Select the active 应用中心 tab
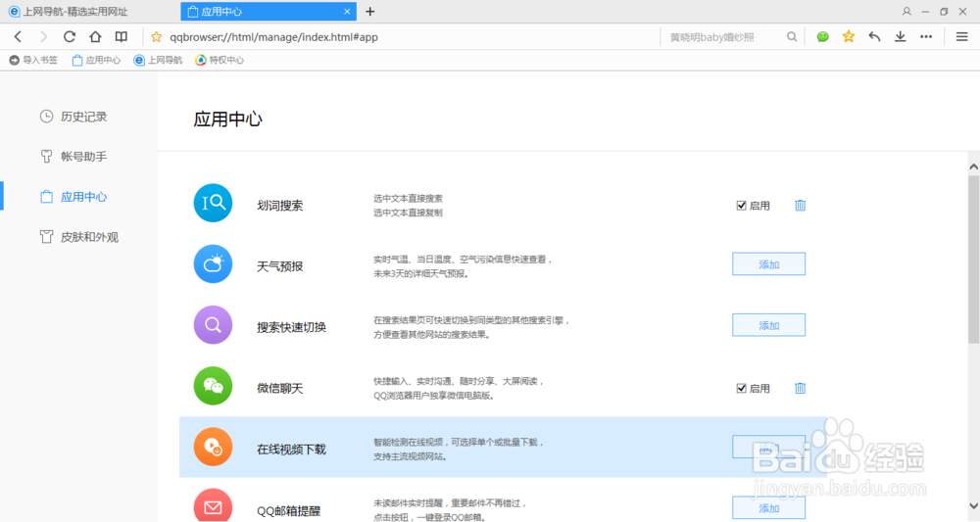The image size is (980, 522). 269,11
